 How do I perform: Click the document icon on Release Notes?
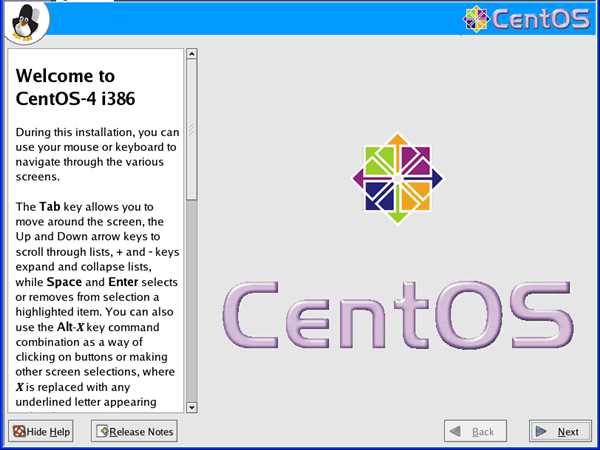[102, 431]
